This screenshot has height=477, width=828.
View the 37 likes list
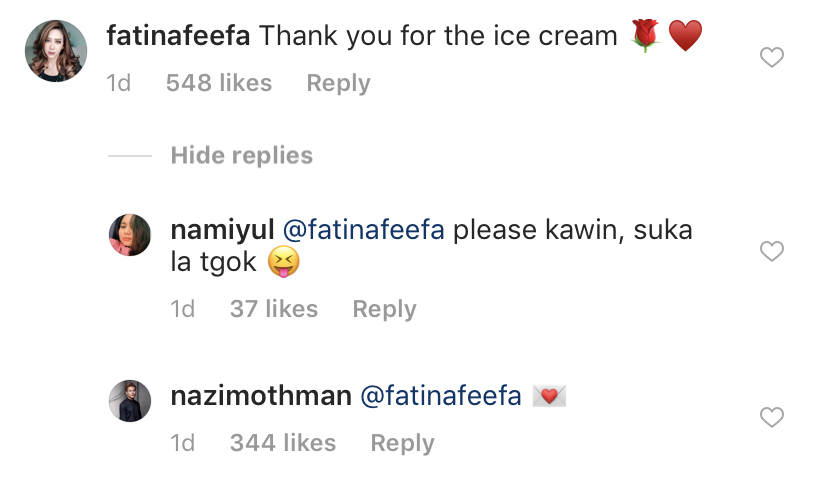pyautogui.click(x=273, y=309)
